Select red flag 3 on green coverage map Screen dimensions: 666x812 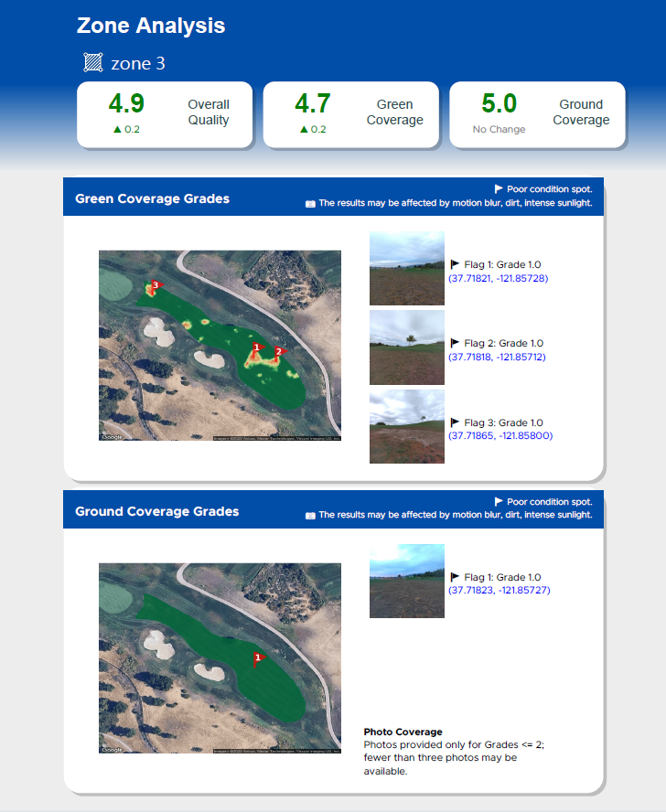point(156,285)
